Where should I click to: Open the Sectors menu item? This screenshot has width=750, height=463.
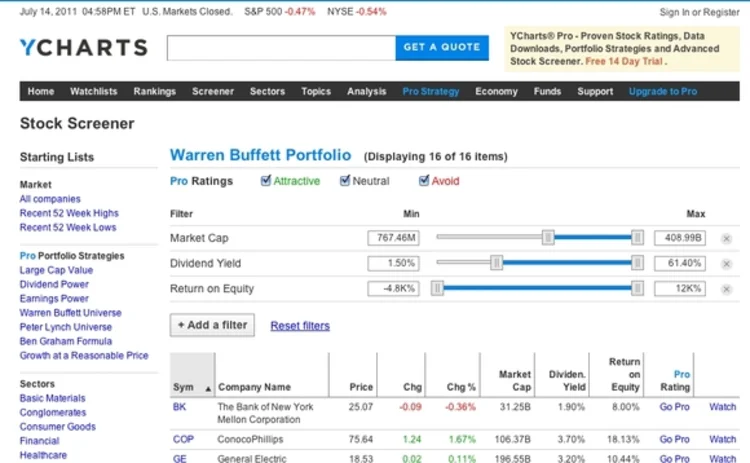coord(267,91)
